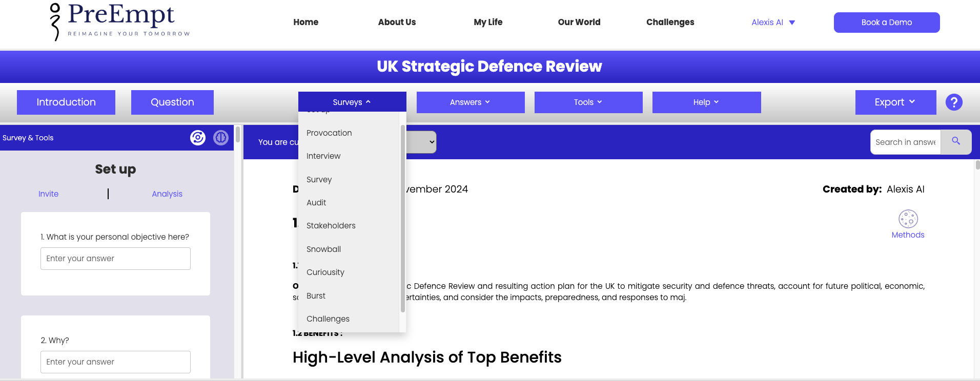Choose Stakeholders in the Surveys menu
980x381 pixels.
[331, 226]
